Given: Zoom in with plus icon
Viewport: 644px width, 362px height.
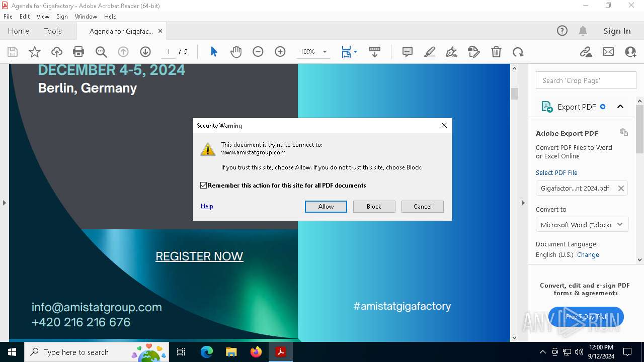Looking at the screenshot, I should click(280, 52).
